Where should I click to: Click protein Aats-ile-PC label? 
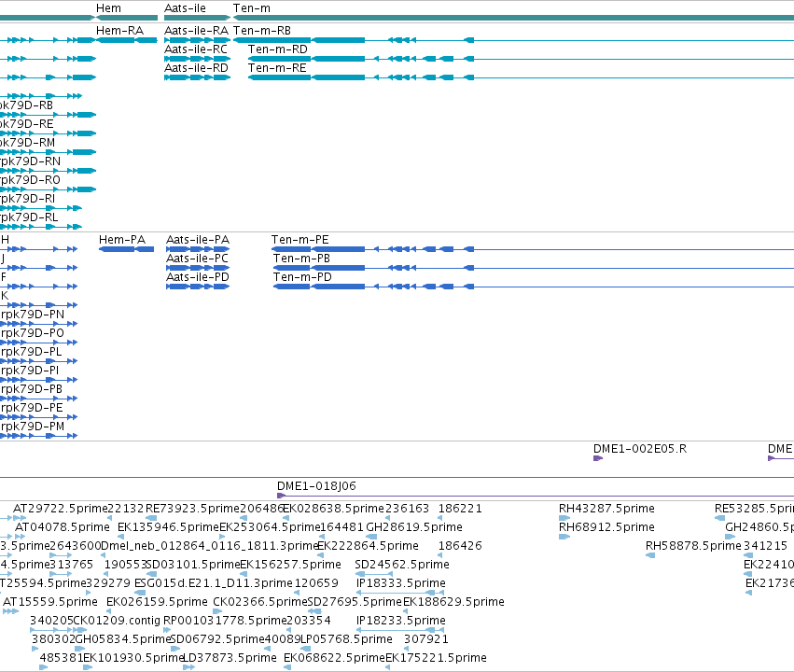coord(197,259)
